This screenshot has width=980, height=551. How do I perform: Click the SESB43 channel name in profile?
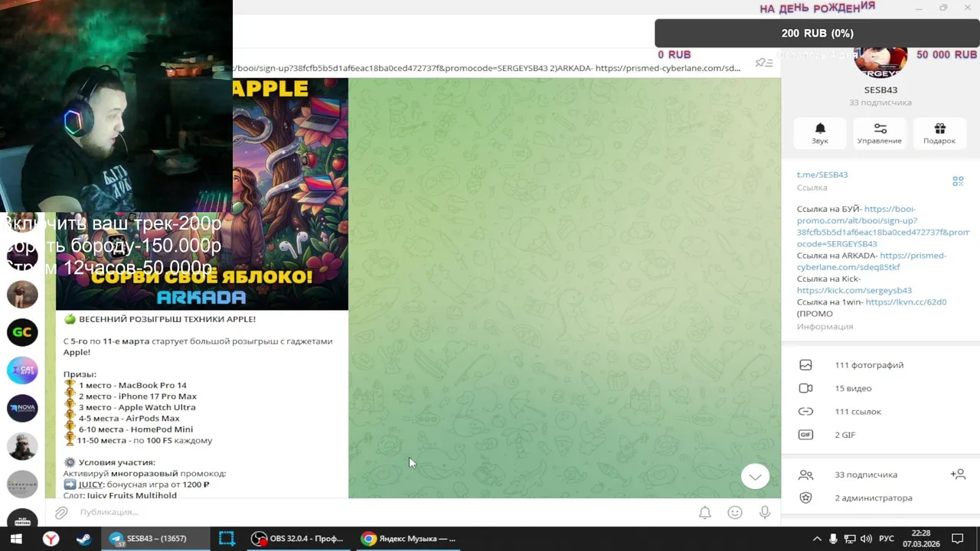(880, 90)
